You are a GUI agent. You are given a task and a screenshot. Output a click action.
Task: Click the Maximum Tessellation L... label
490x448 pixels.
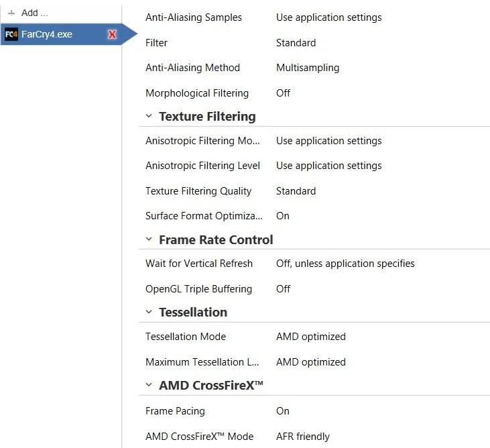pyautogui.click(x=202, y=362)
